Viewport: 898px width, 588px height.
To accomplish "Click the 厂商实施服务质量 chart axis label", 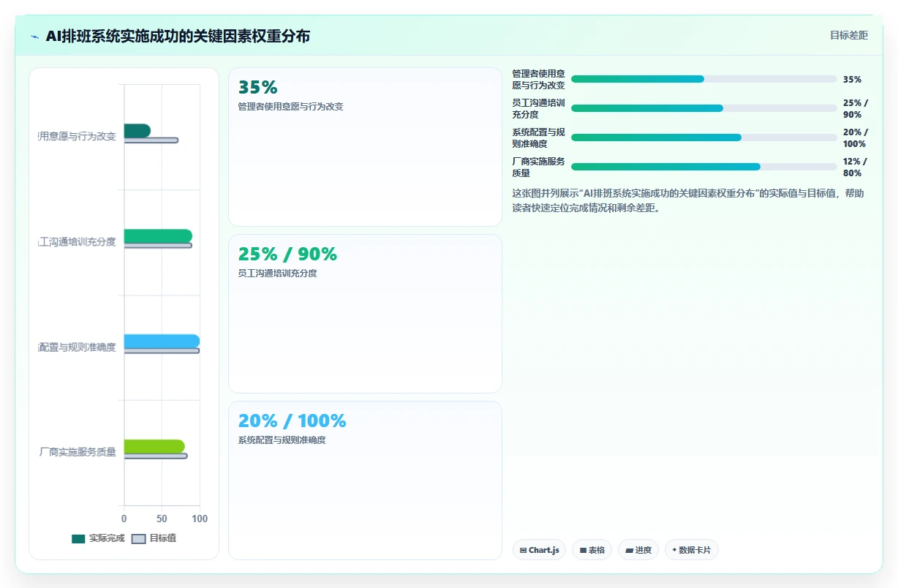I will point(78,452).
